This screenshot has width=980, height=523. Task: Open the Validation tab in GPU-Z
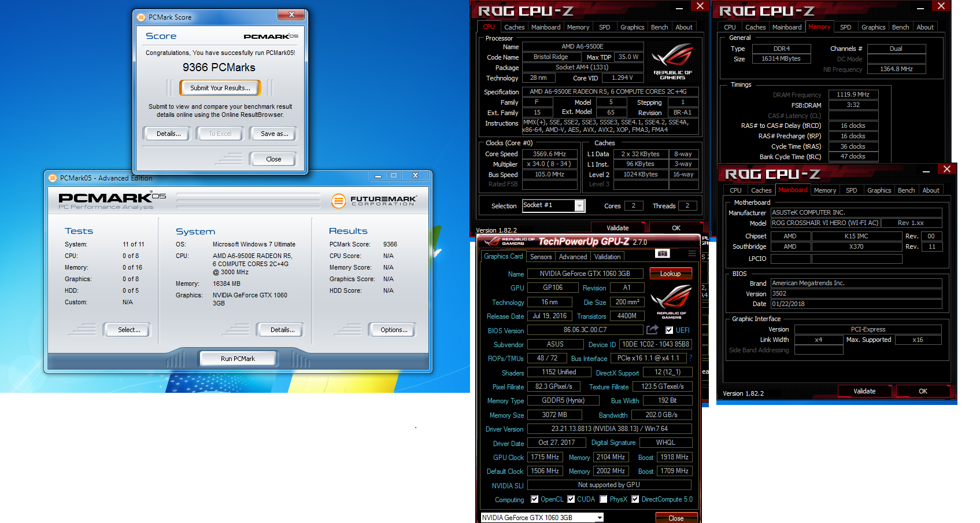607,257
